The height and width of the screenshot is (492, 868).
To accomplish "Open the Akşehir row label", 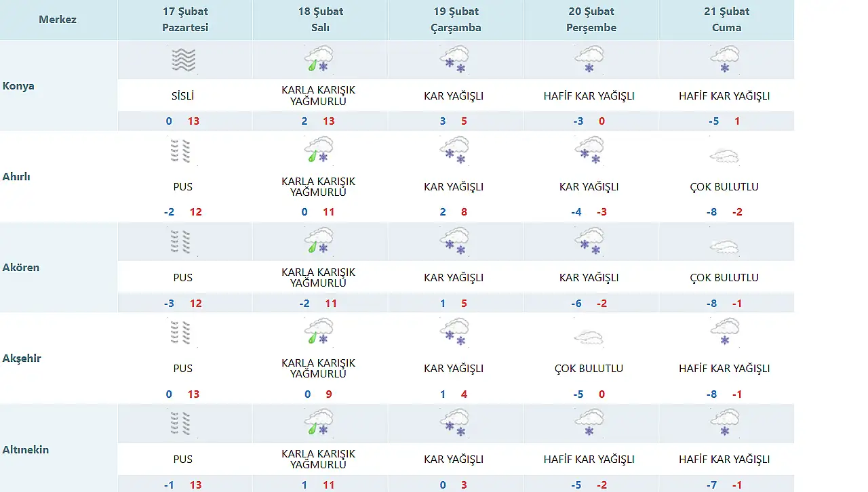I will 22,358.
